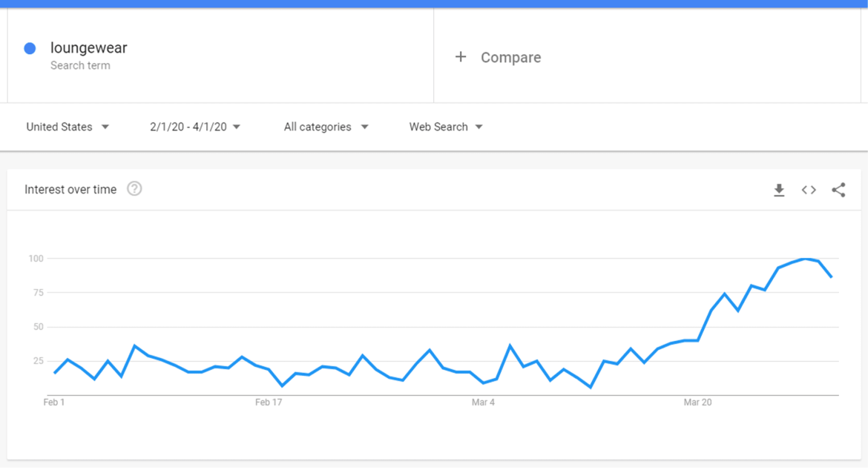Viewport: 868px width, 470px height.
Task: Open the United States region selector
Action: click(59, 127)
